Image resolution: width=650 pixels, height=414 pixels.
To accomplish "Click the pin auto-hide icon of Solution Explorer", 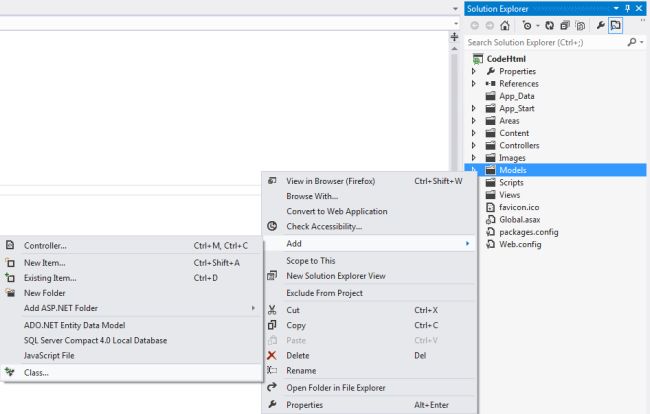I will click(x=628, y=8).
